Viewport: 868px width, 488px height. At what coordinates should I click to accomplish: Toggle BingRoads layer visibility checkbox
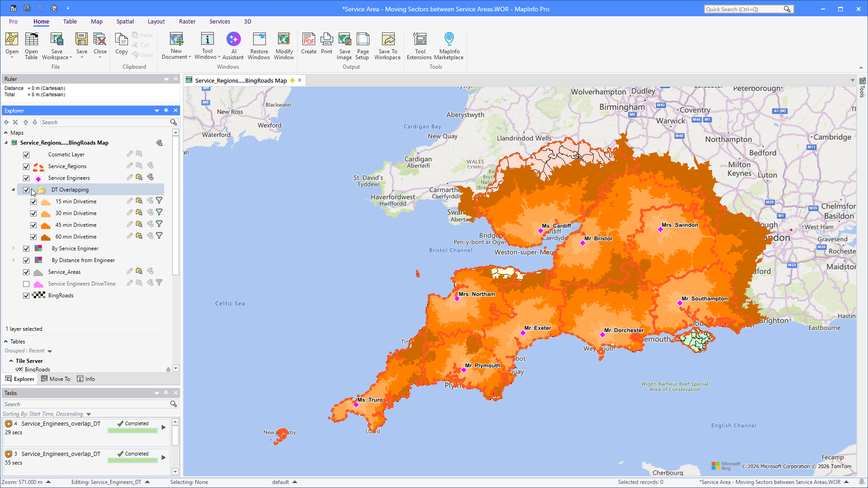coord(26,296)
